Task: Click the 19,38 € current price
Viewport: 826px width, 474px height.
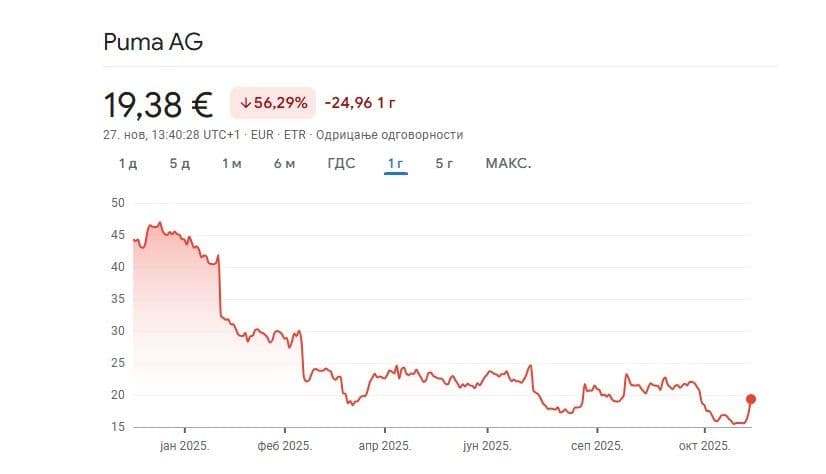Action: [158, 103]
